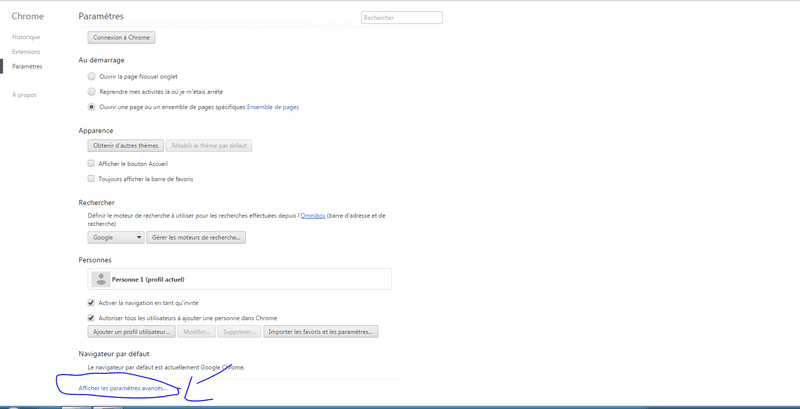This screenshot has width=800, height=409.
Task: Click 'Importer les favoris et les paramètres...'
Action: pyautogui.click(x=320, y=331)
